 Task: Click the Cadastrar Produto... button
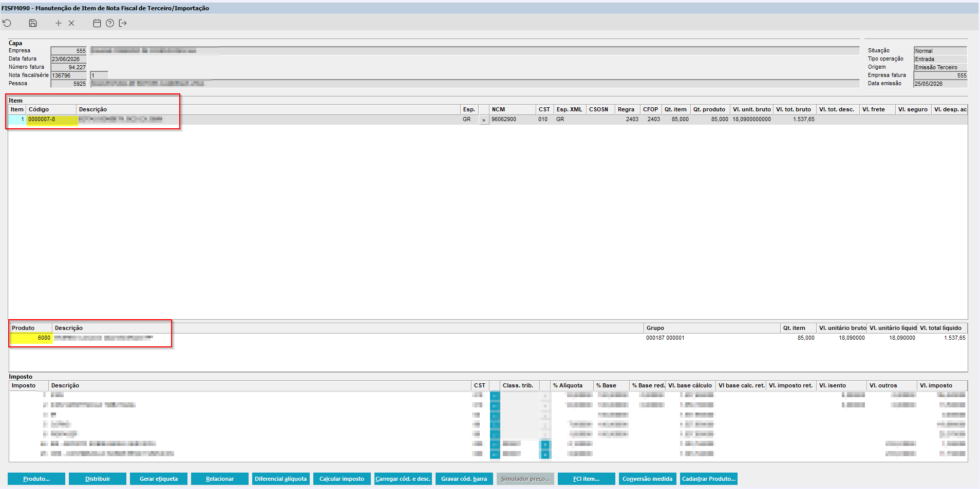click(709, 479)
